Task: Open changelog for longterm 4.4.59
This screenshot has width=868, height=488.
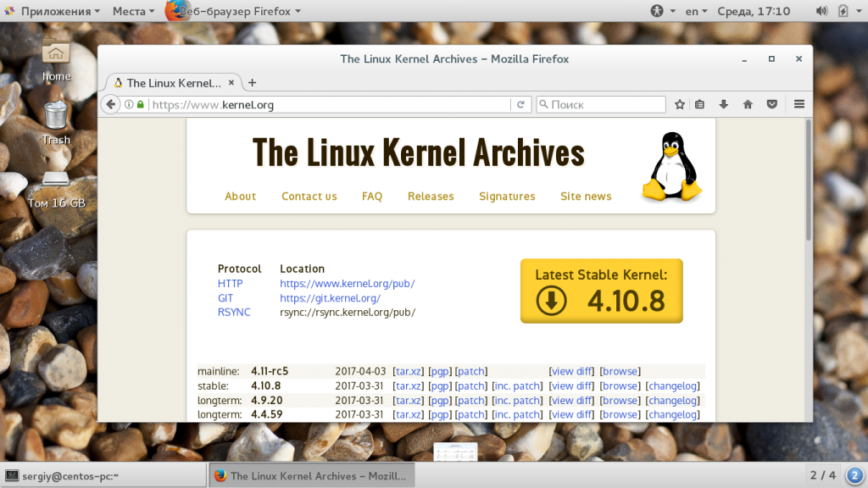Action: pyautogui.click(x=672, y=414)
